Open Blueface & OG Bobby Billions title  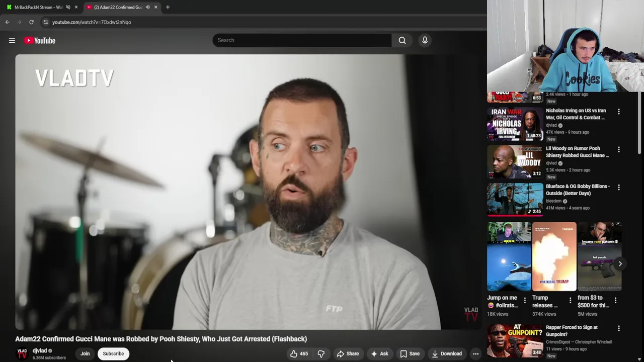pos(578,190)
